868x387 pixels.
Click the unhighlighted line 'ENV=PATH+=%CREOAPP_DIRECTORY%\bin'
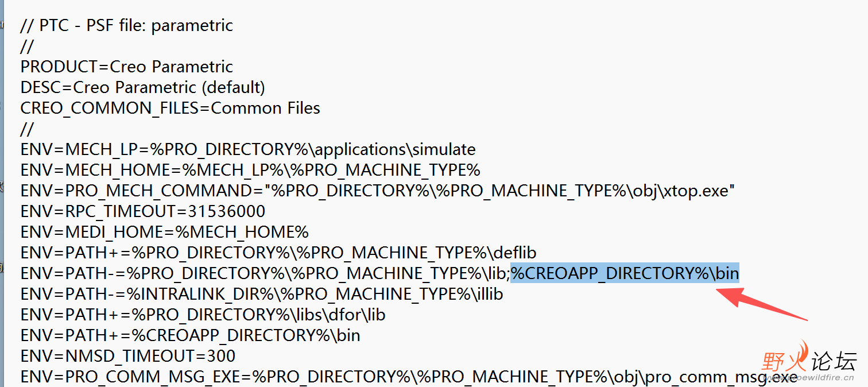pyautogui.click(x=190, y=335)
